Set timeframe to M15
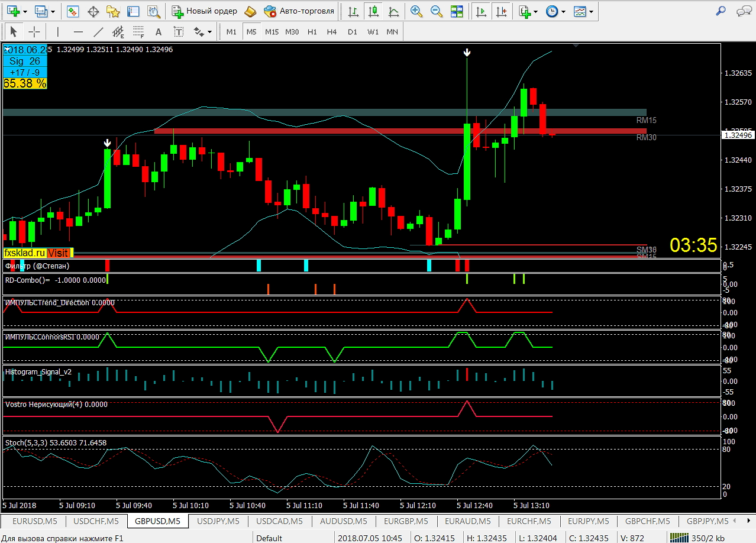The image size is (756, 543). (x=272, y=32)
